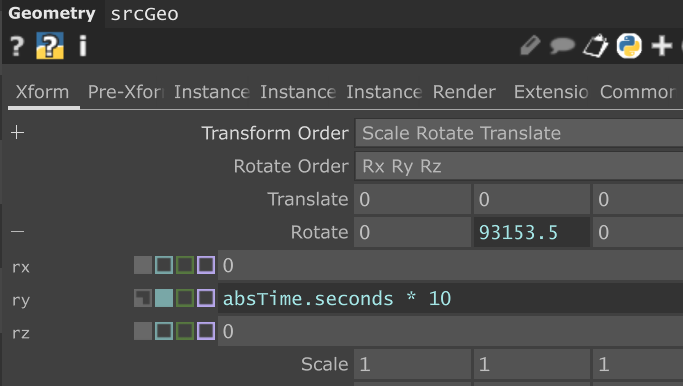Screen dimensions: 683x386
Task: Select Rotate Y value 93153.5
Action: pos(531,232)
